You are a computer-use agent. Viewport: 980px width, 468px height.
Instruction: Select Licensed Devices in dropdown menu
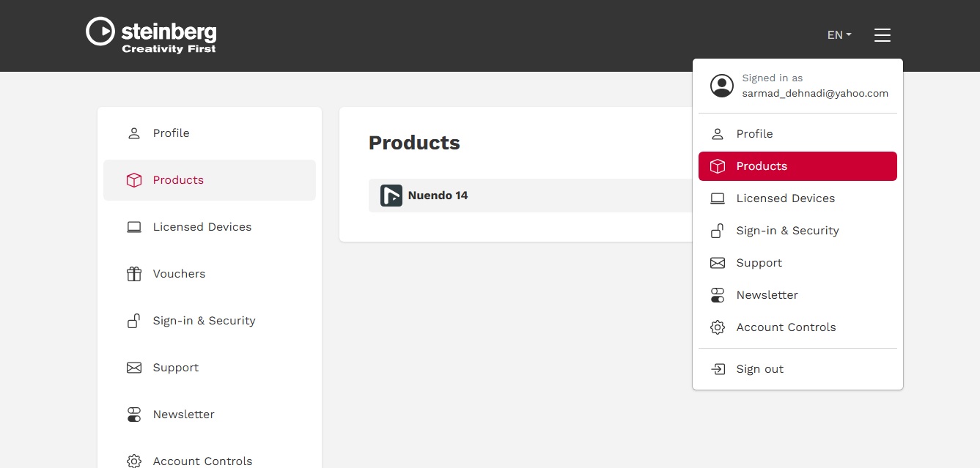(785, 198)
